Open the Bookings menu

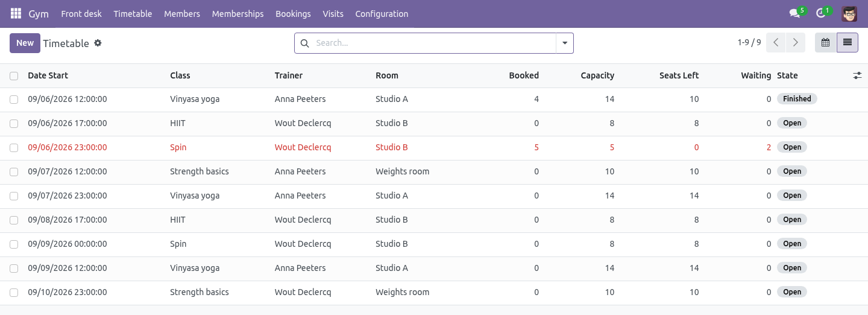(x=293, y=13)
